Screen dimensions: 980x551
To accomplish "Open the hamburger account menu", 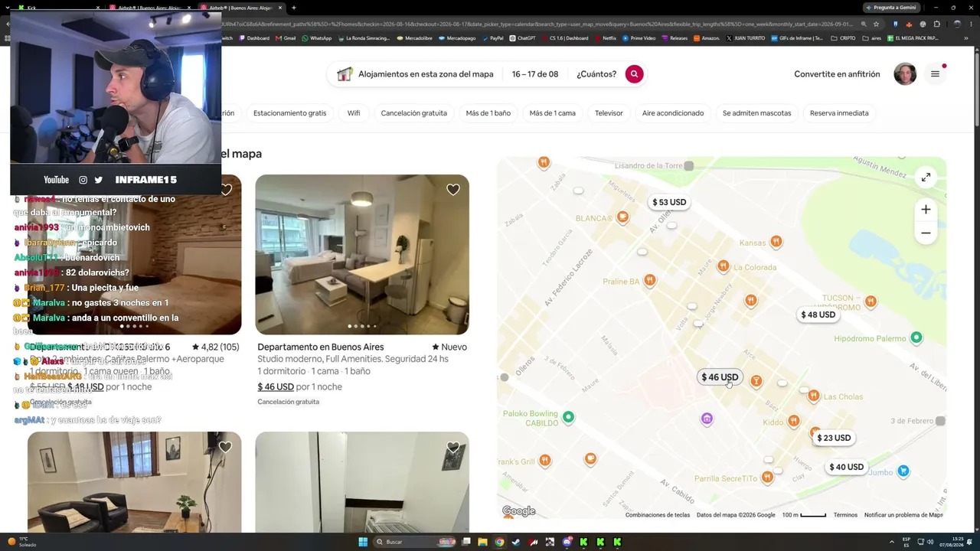I will click(935, 74).
